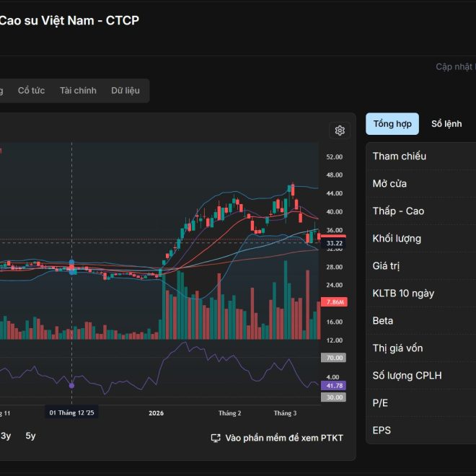Click the 70.00 RSI level tag

tap(334, 358)
